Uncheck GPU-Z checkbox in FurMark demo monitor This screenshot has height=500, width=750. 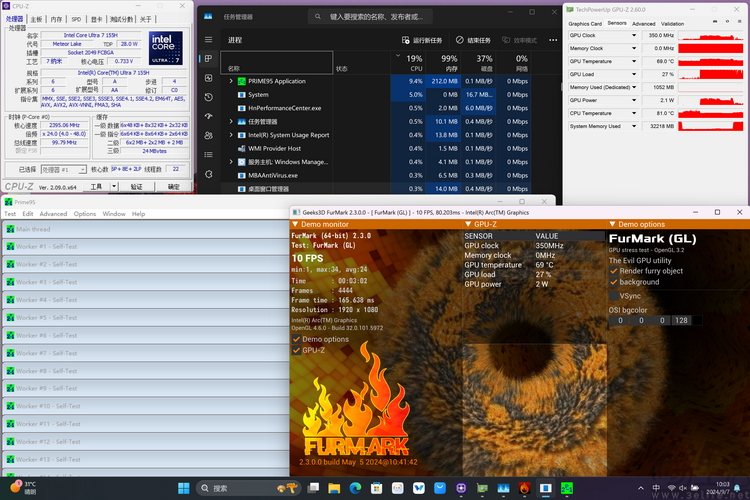(297, 350)
